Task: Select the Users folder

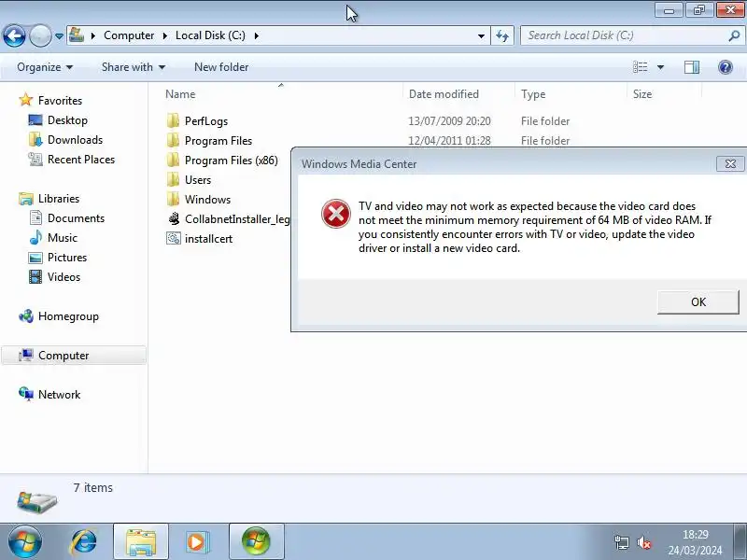Action: [198, 179]
